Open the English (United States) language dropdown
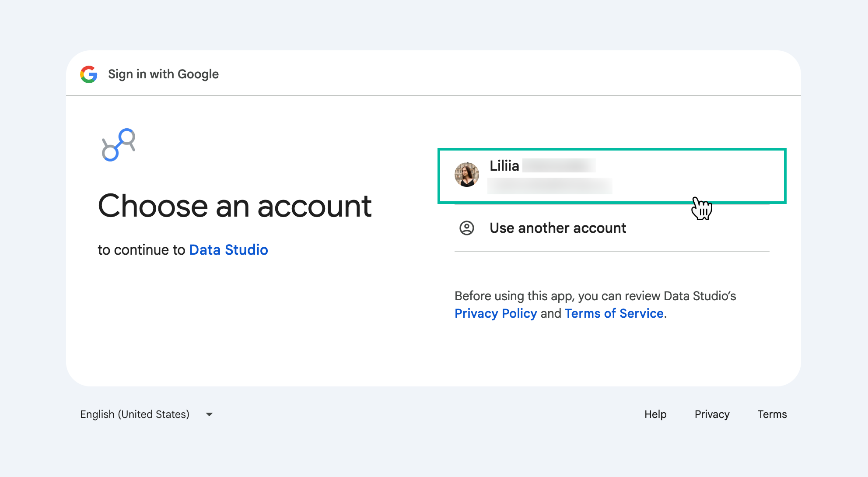Screen dimensions: 868x477 (147, 414)
